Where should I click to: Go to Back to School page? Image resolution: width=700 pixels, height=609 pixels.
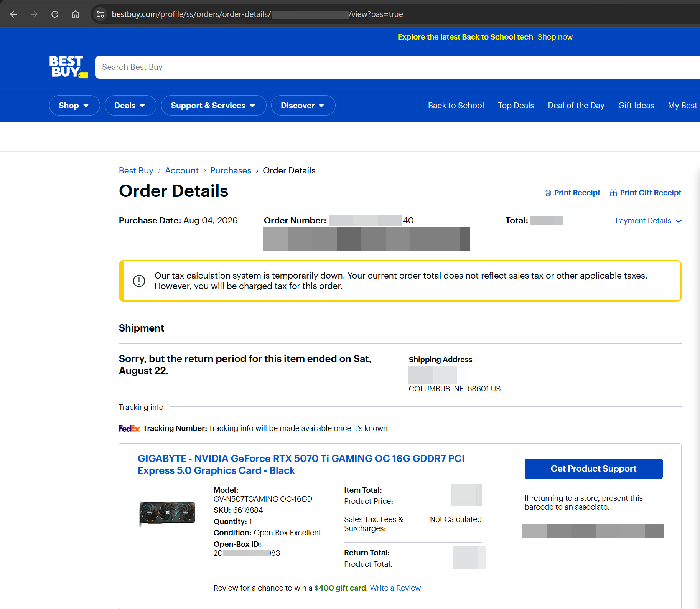[x=456, y=106]
